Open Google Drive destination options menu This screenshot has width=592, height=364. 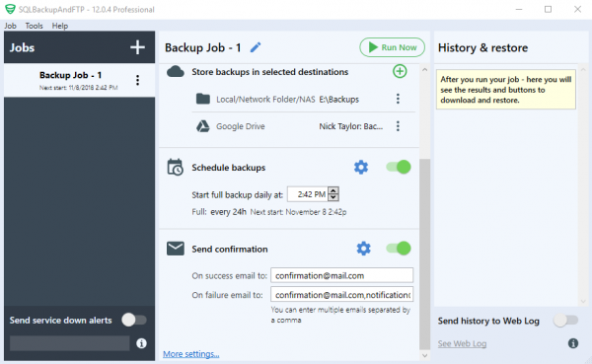click(x=398, y=126)
